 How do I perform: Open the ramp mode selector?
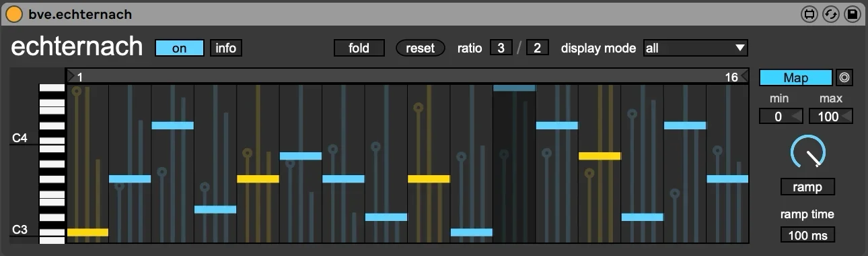coord(807,187)
